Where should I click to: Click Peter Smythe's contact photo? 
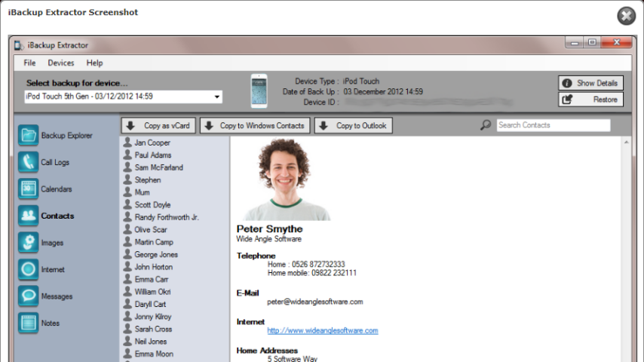pyautogui.click(x=286, y=179)
